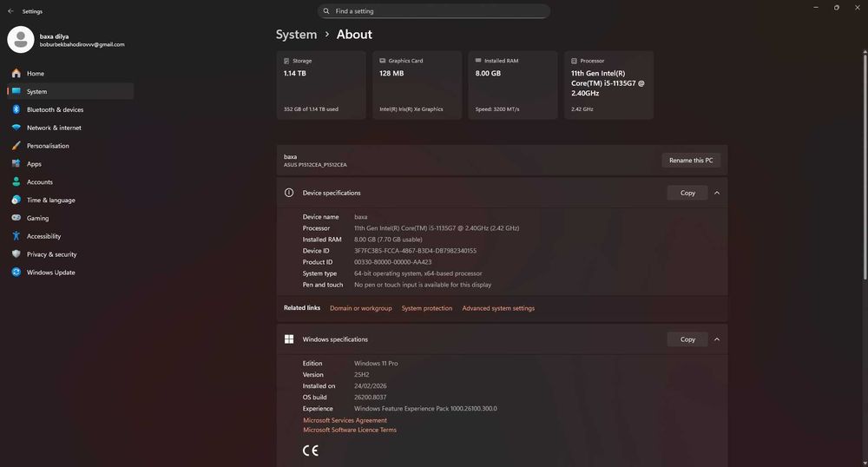Copy the Device specifications
Screen dimensions: 868x467
click(x=687, y=193)
